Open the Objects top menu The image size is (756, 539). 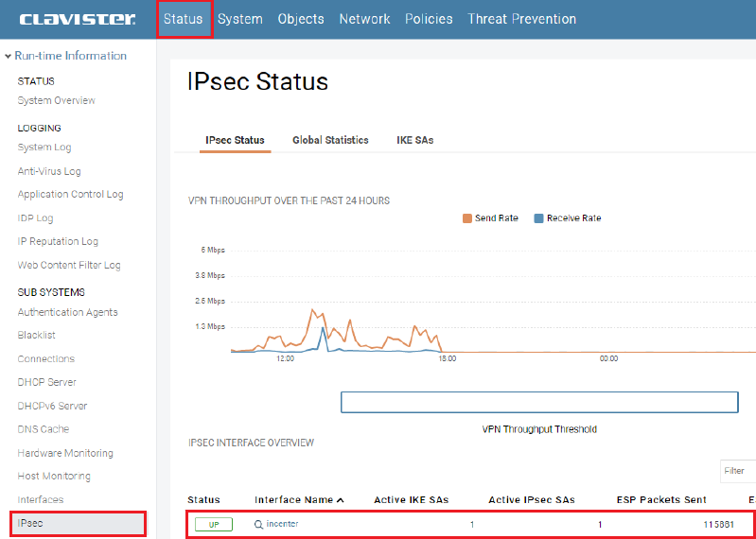click(301, 19)
